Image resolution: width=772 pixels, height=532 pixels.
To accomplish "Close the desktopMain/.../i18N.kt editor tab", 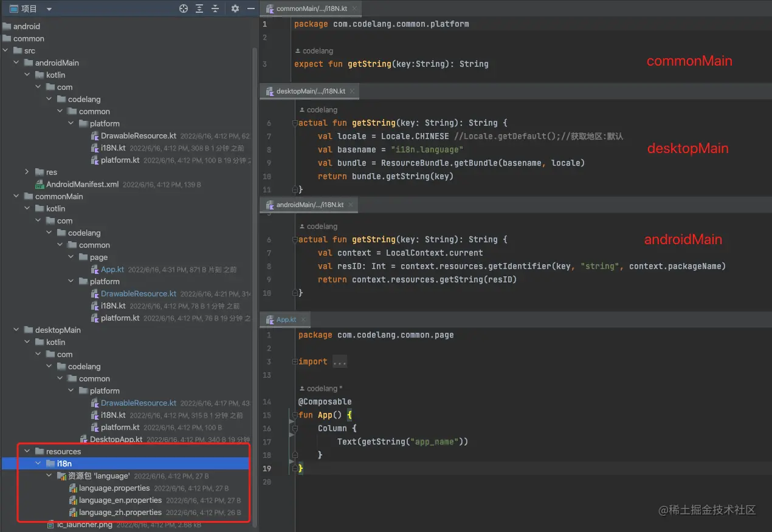I will coord(351,91).
